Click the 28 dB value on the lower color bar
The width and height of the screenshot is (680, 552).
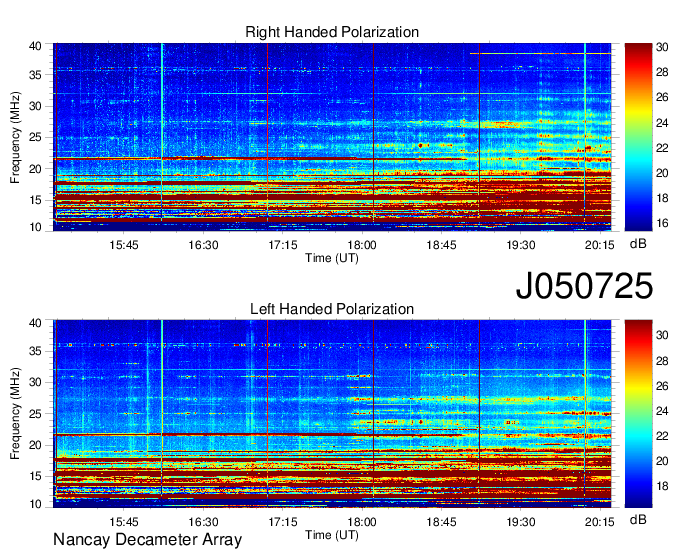point(662,361)
